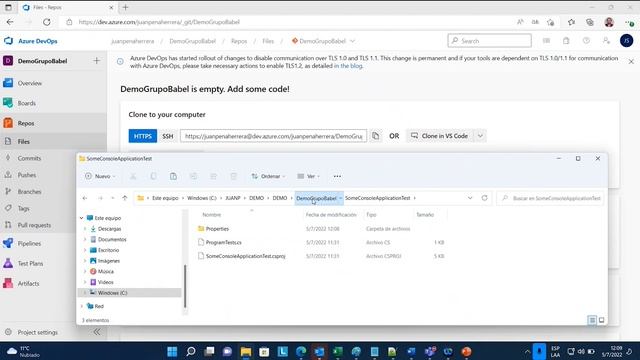Open Ordenar sort menu in Explorer

(x=268, y=176)
